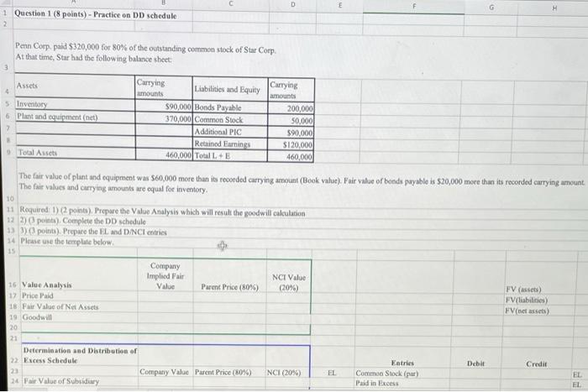Select the 'Credit' column header cell

536,364
